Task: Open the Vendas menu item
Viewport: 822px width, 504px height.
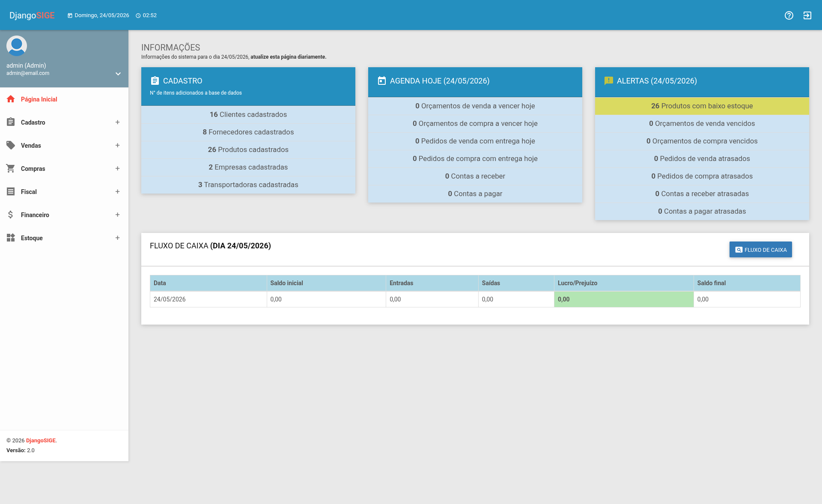Action: [64, 146]
